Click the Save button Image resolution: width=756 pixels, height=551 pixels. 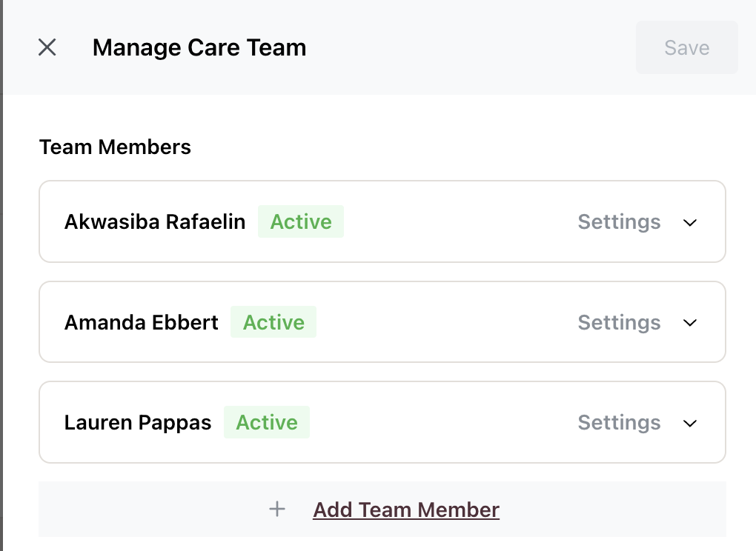tap(686, 47)
